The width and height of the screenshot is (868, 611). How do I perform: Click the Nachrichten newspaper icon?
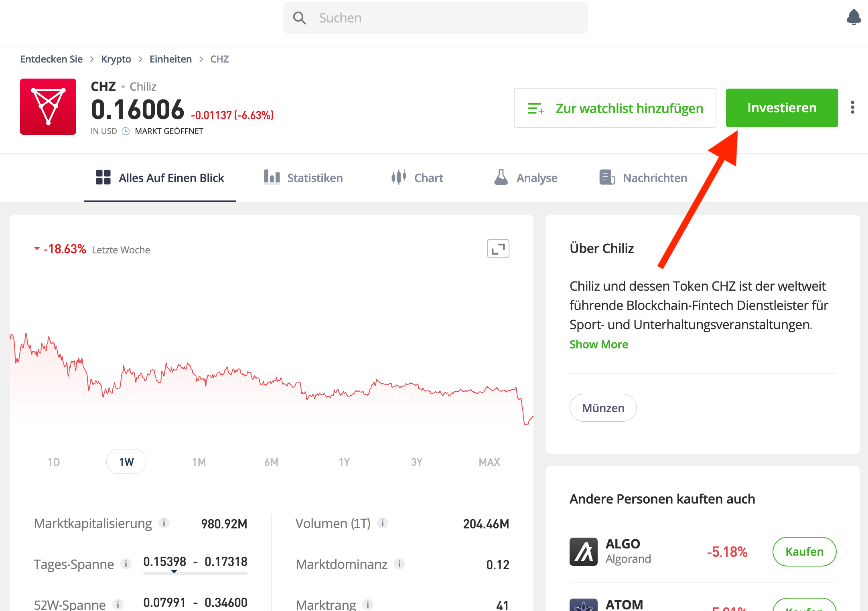tap(607, 177)
